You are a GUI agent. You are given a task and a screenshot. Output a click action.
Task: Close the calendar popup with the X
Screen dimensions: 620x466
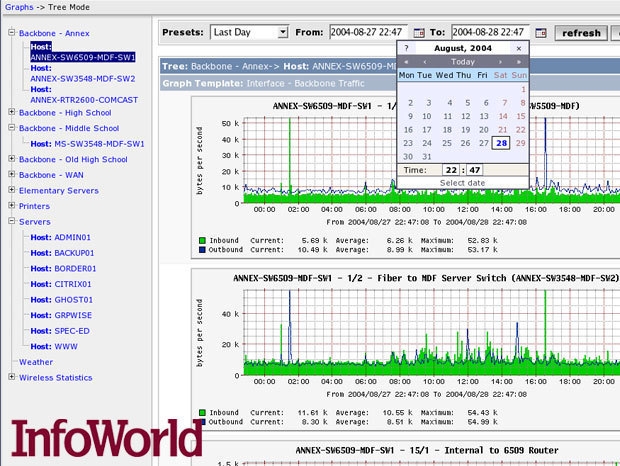518,48
